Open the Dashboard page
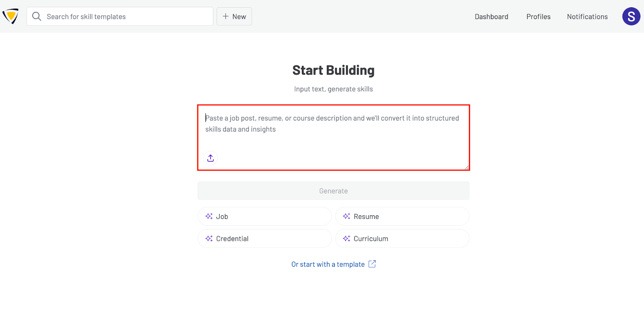This screenshot has width=644, height=334. coord(491,16)
